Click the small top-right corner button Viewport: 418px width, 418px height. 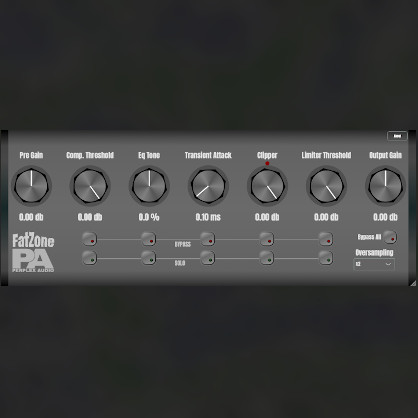click(397, 136)
